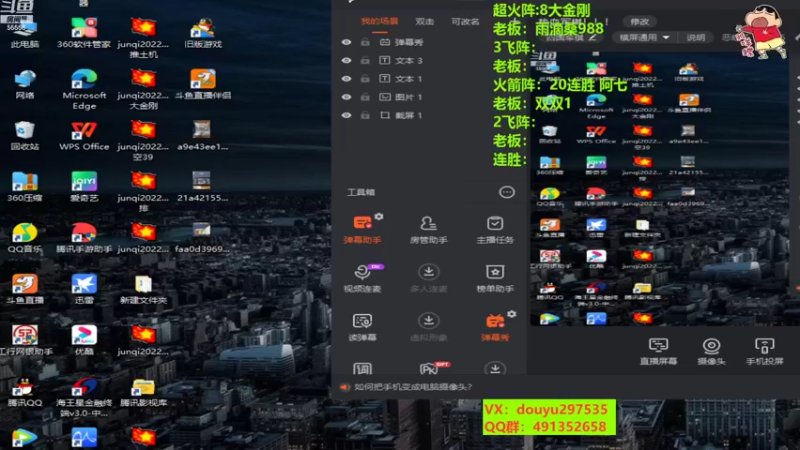Select junqi2022 推土机 desktop icon
800x450 pixels.
[x=143, y=38]
